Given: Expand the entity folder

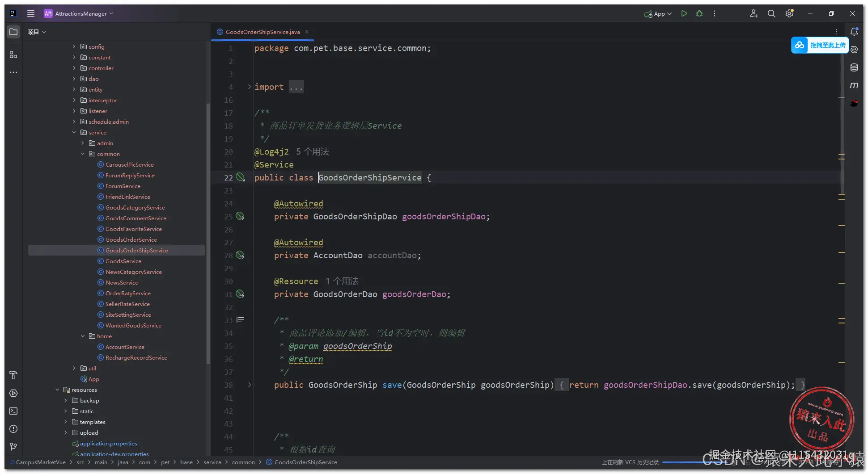Looking at the screenshot, I should [74, 89].
